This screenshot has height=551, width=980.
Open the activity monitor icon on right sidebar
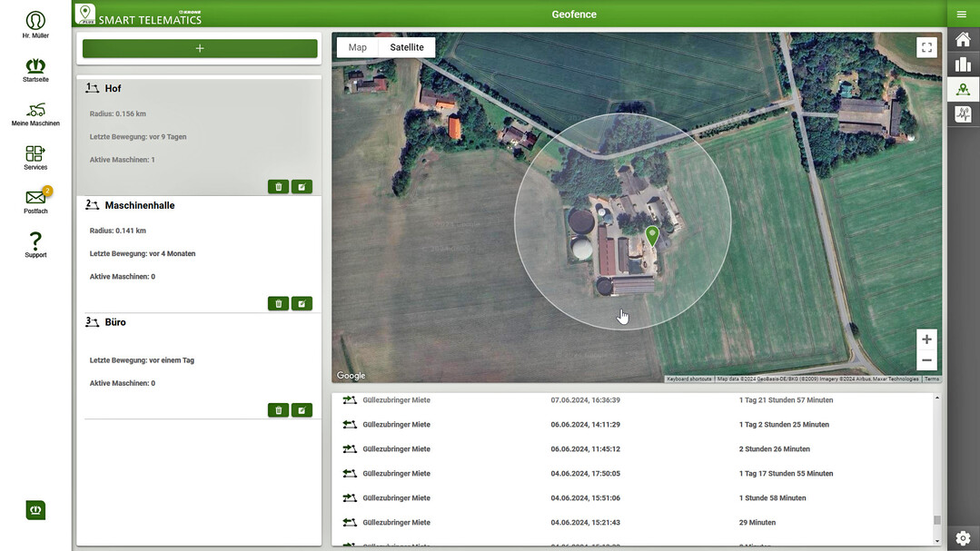963,113
